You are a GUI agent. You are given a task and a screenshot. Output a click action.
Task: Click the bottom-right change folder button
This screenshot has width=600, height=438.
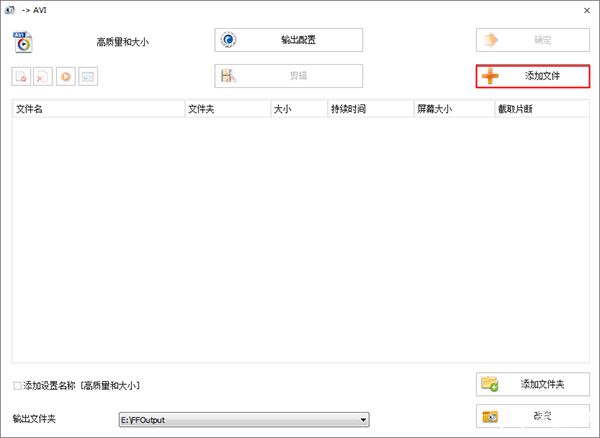(532, 416)
